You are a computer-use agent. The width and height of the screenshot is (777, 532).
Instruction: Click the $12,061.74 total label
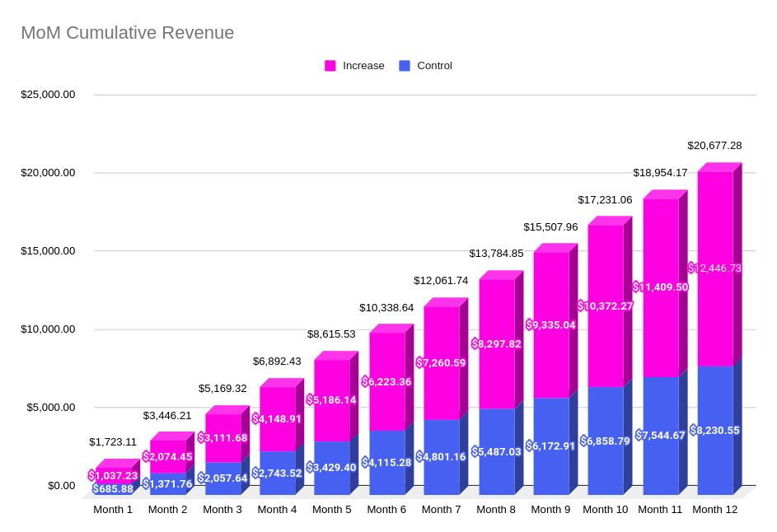[441, 281]
